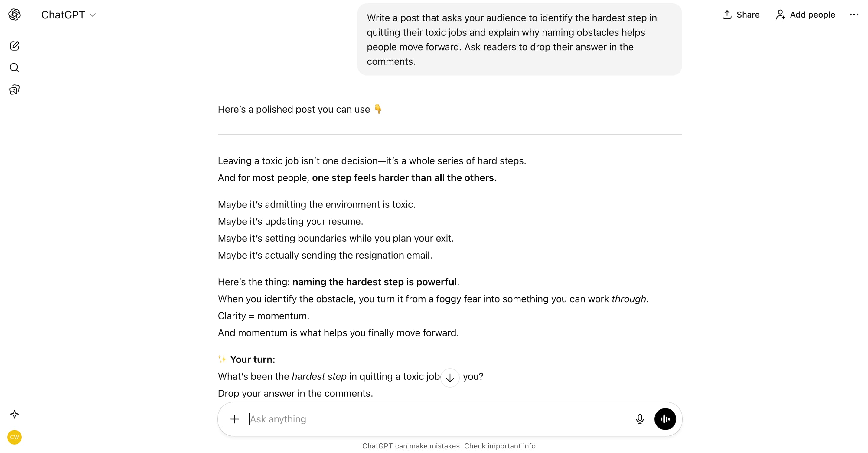Click the Share upload arrow icon

click(727, 15)
